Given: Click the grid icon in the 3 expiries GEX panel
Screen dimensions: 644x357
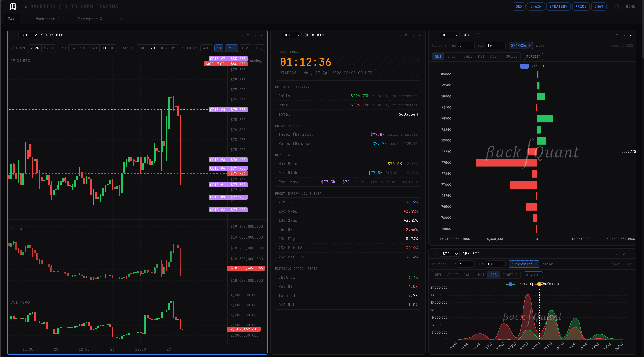Looking at the screenshot, I should point(617,254).
